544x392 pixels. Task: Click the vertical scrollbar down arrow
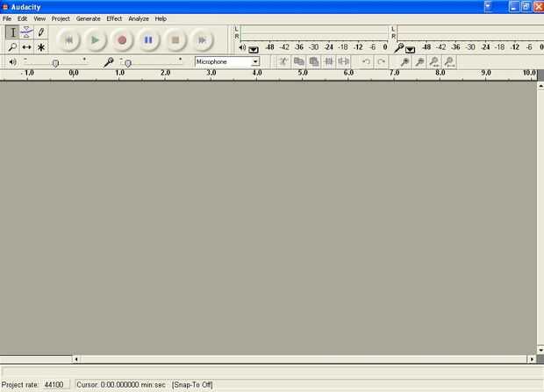pos(540,350)
